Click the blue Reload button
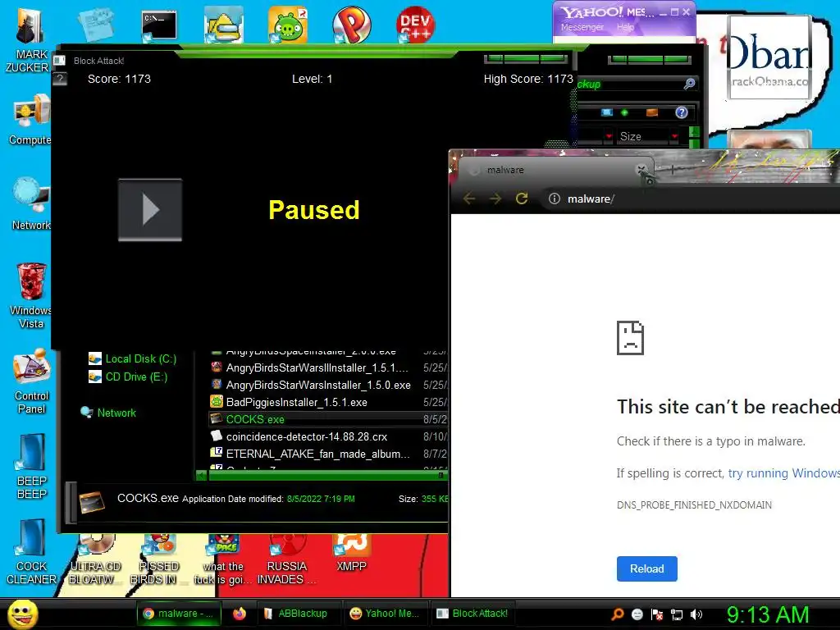Image resolution: width=840 pixels, height=630 pixels. (646, 568)
